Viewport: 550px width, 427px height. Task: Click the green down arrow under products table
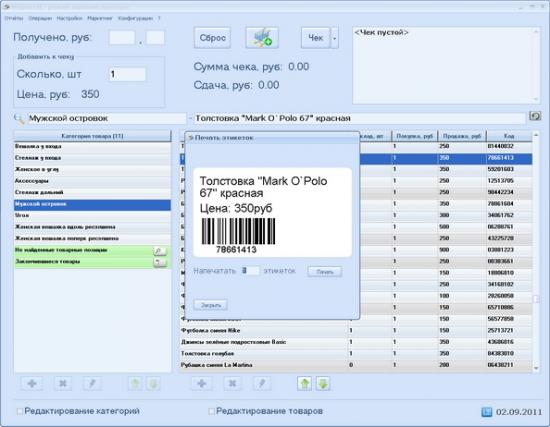pos(323,383)
